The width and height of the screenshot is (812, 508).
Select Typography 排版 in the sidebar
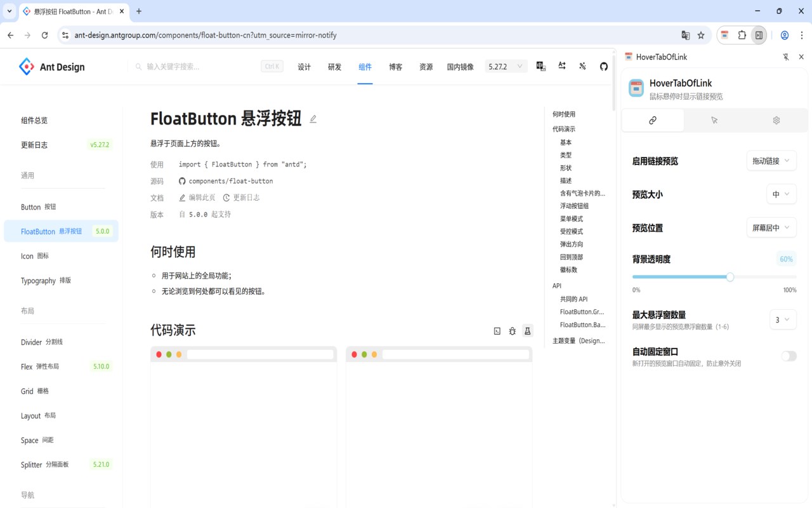(x=61, y=281)
